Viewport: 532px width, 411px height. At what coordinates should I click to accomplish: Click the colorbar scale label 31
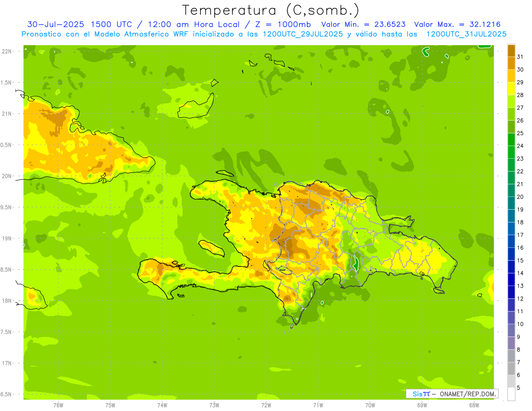click(x=520, y=57)
